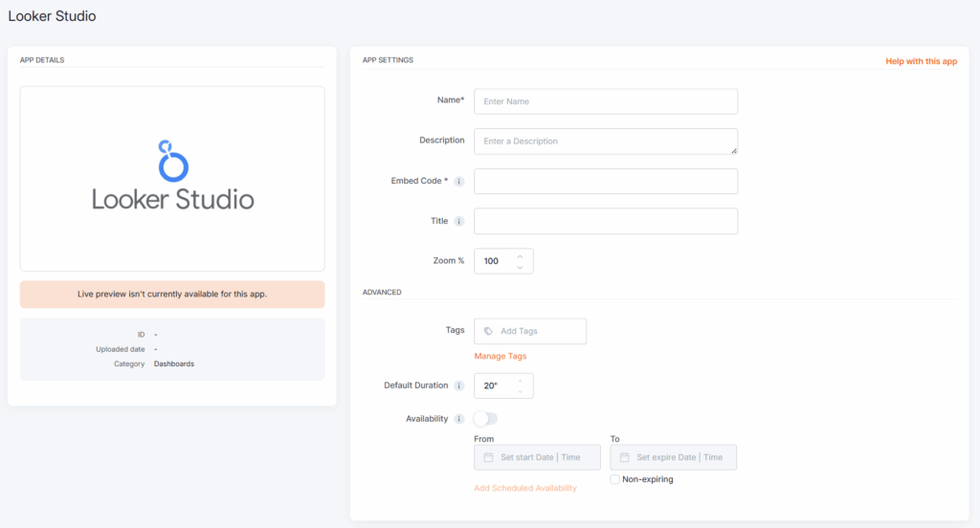980x528 pixels.
Task: Click the tag icon in Add Tags
Action: click(x=488, y=331)
